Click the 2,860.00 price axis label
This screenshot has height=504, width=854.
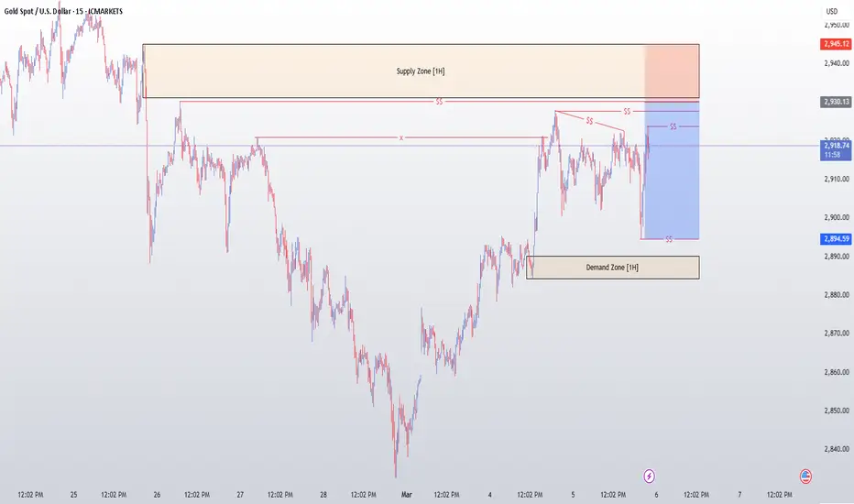coord(837,372)
